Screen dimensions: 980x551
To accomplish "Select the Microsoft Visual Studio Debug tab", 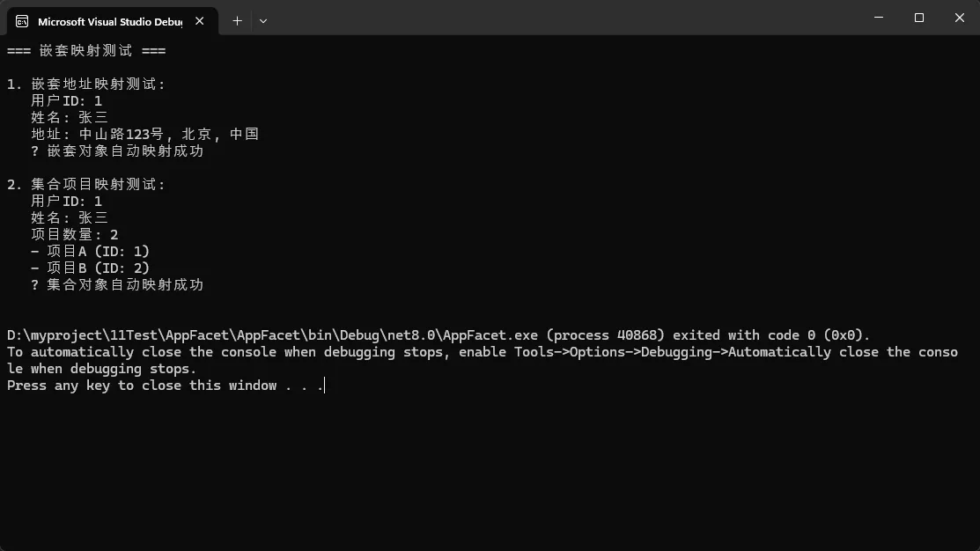I will point(106,20).
